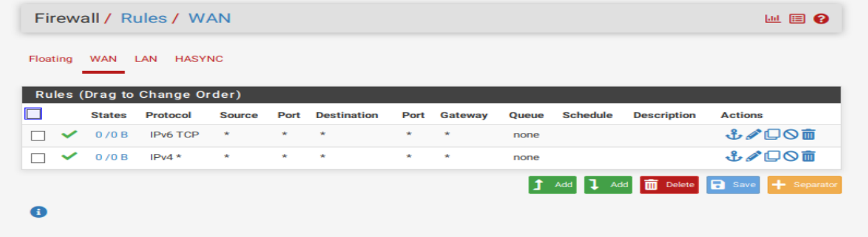Show rule information via blue info icon
This screenshot has width=868, height=237.
point(38,212)
